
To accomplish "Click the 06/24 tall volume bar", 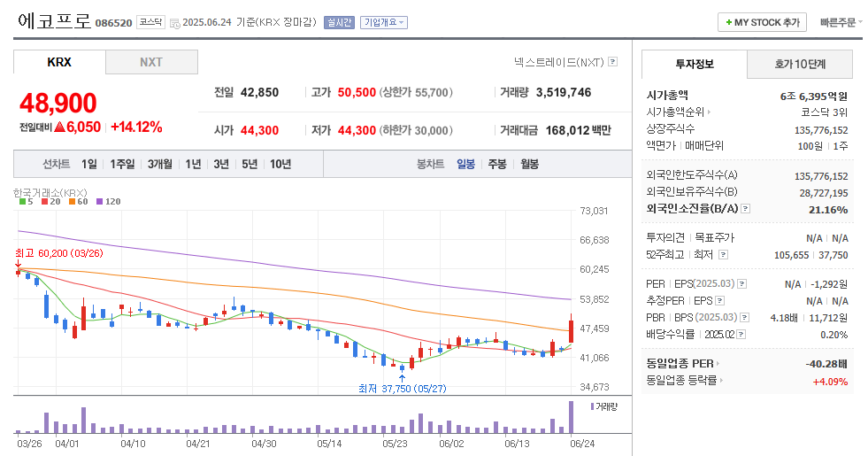I will (572, 417).
